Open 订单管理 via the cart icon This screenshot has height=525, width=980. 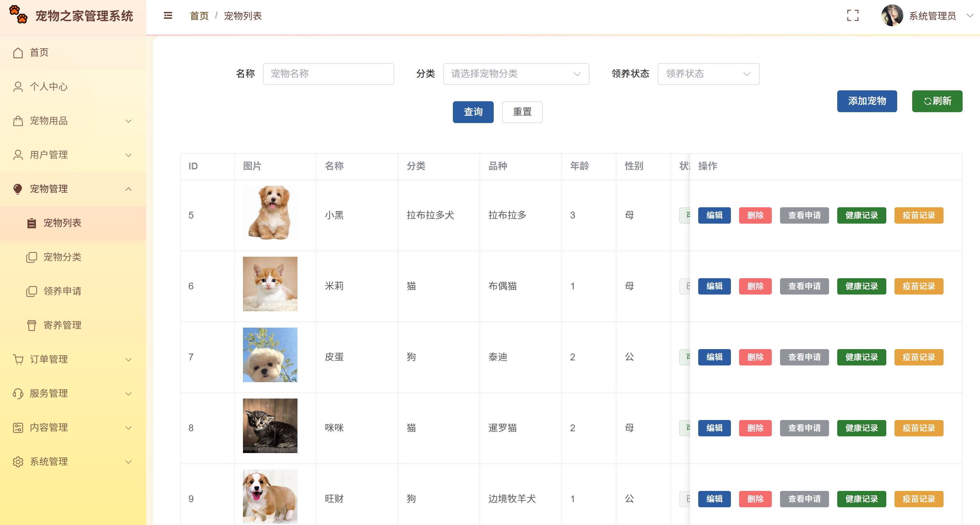18,359
